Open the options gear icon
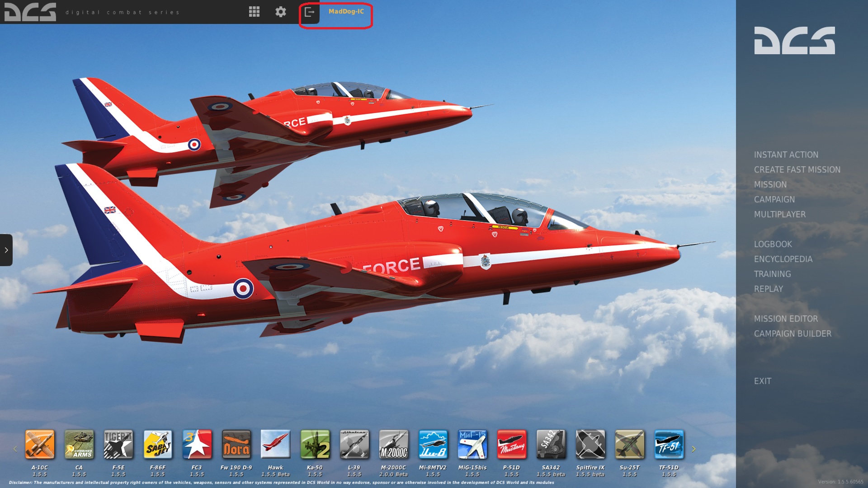The width and height of the screenshot is (868, 488). coord(281,12)
